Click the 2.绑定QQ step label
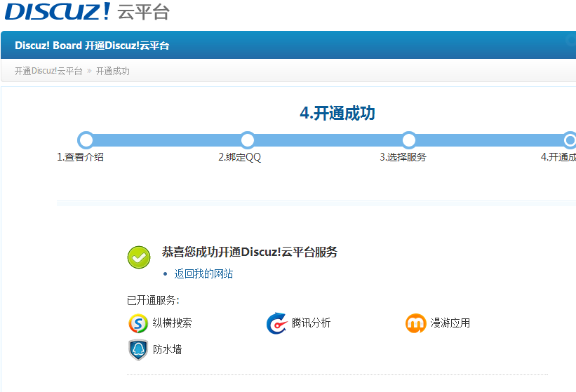Image resolution: width=576 pixels, height=392 pixels. pyautogui.click(x=239, y=157)
